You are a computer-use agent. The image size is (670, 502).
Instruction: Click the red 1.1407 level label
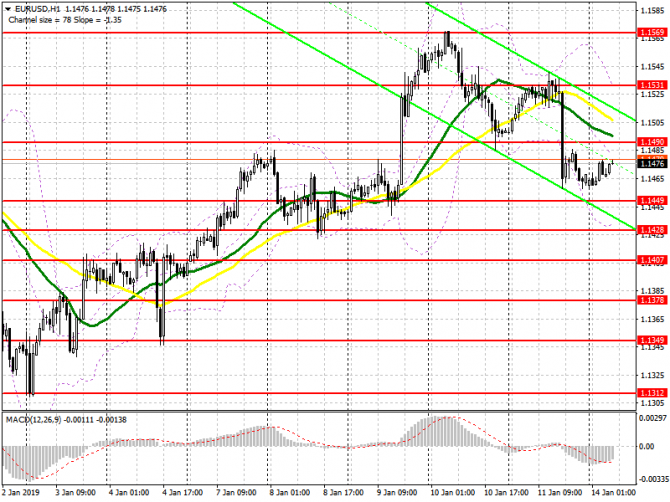tap(652, 260)
